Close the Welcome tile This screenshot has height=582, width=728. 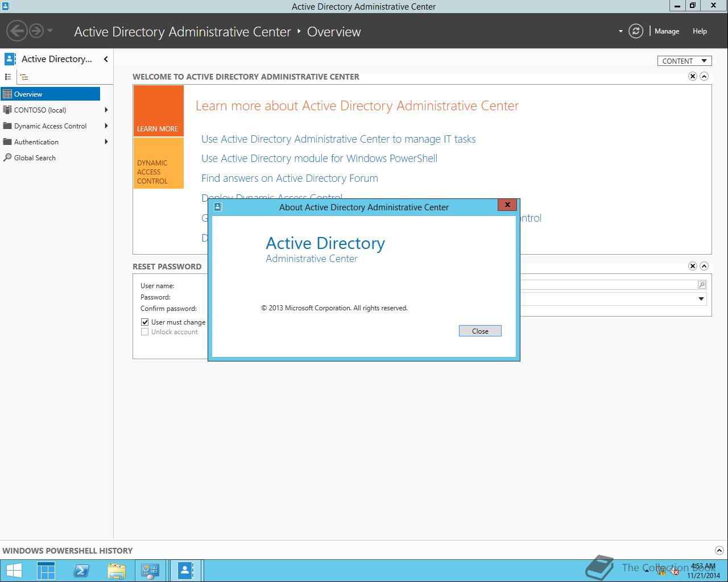(x=693, y=76)
